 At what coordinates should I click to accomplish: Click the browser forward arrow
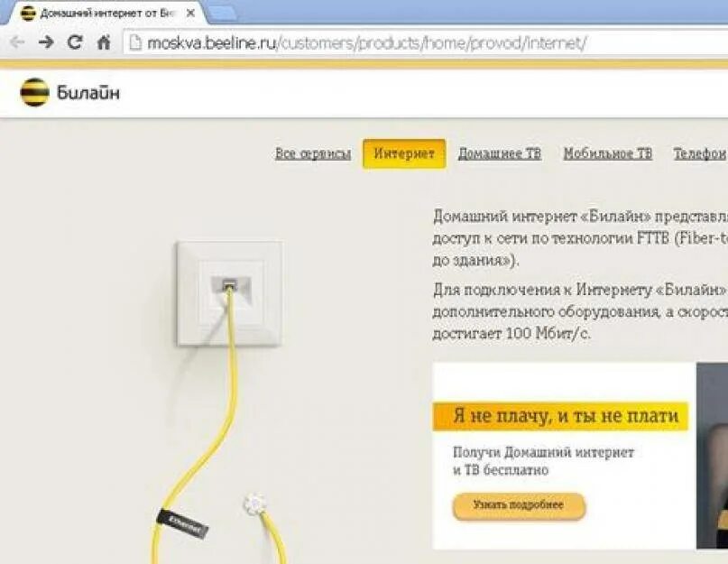coord(46,42)
